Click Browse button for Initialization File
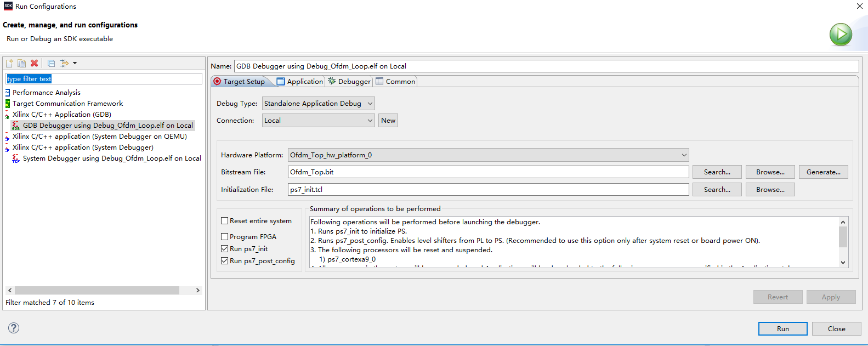 tap(770, 190)
